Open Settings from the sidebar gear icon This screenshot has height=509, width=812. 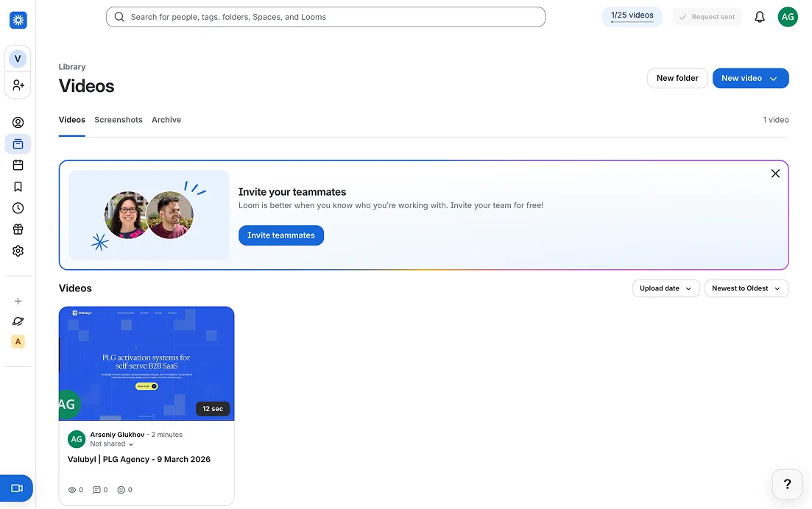pos(18,250)
